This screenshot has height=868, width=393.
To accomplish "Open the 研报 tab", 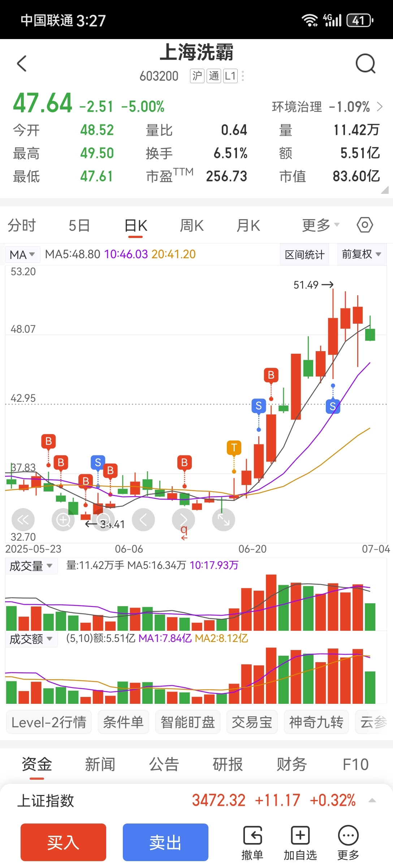I will click(x=228, y=764).
